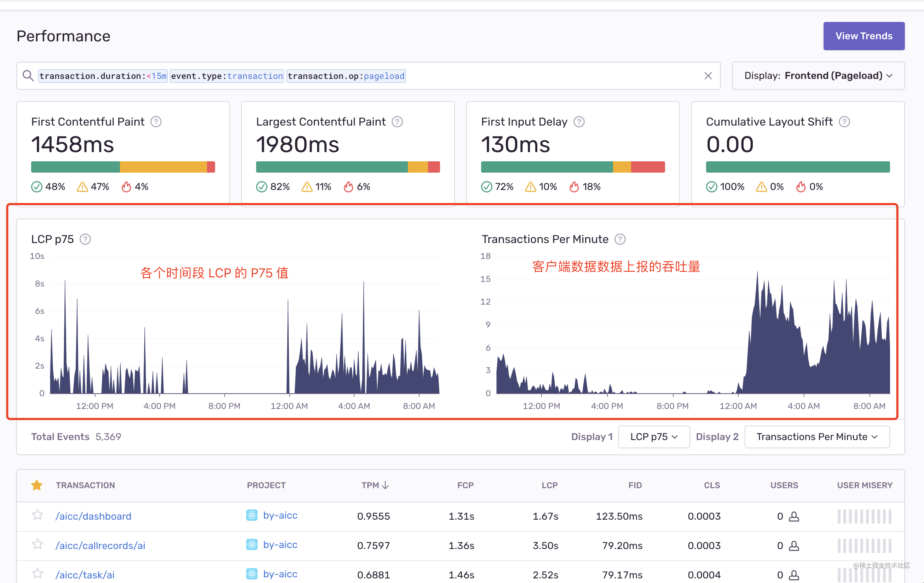Open First Input Delay help icon
The width and height of the screenshot is (924, 583).
pos(579,122)
